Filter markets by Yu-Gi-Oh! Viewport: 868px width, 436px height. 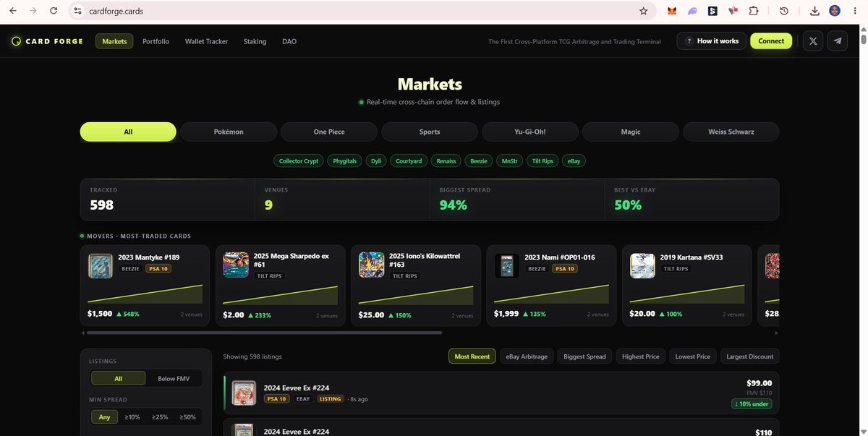pyautogui.click(x=530, y=132)
